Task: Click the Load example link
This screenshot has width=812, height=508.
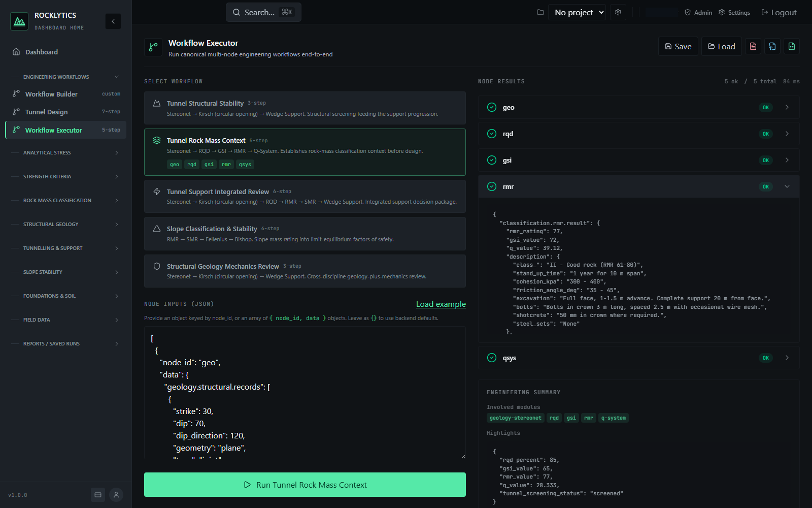Action: coord(441,304)
